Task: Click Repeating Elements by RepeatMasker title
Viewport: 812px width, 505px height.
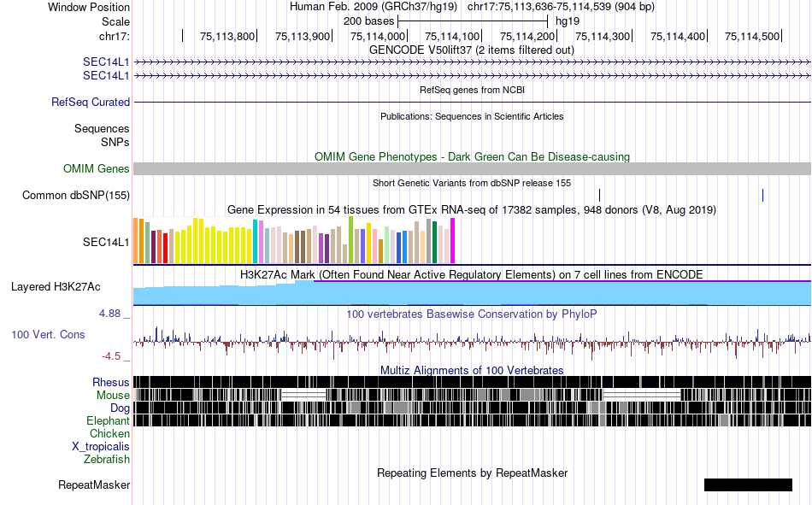Action: (x=472, y=473)
